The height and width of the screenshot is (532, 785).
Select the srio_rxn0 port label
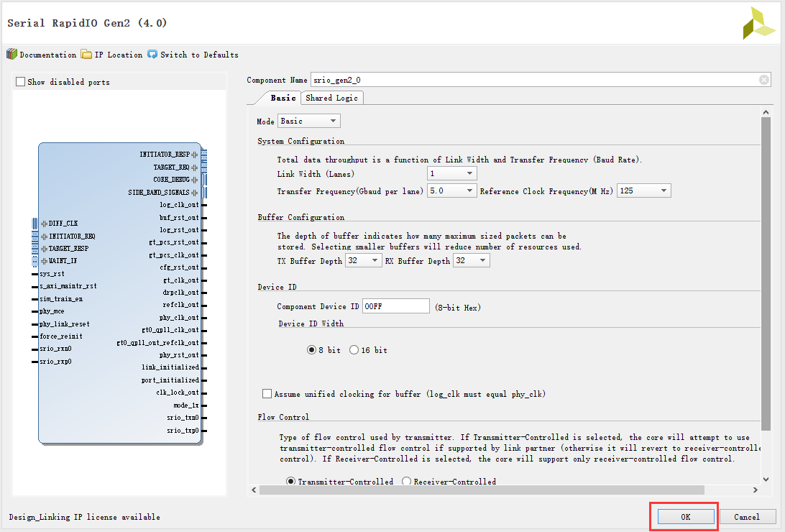click(x=55, y=349)
